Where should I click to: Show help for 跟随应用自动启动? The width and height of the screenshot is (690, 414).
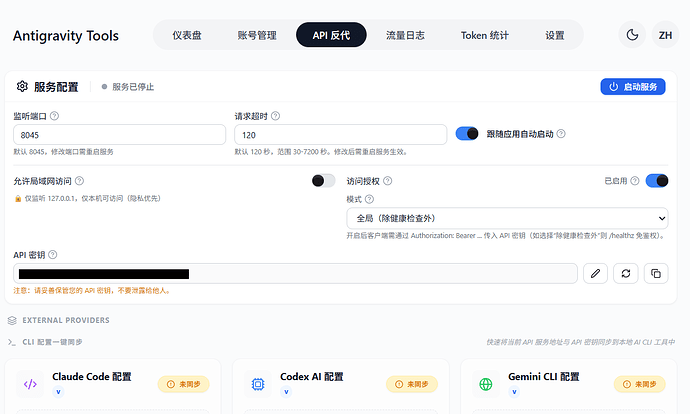tap(561, 133)
